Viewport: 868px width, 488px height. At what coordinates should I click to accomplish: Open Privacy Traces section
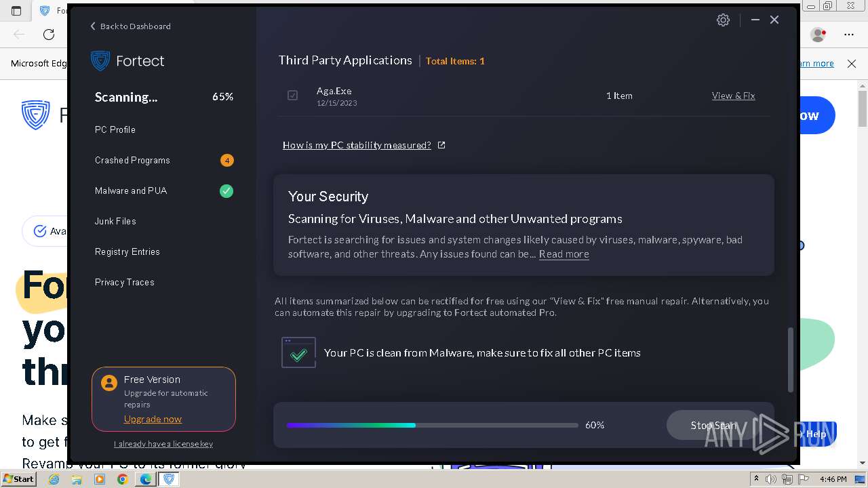[125, 283]
